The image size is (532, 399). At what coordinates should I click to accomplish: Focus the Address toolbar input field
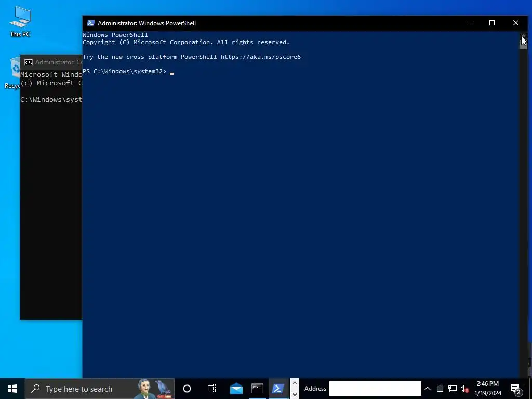(375, 389)
